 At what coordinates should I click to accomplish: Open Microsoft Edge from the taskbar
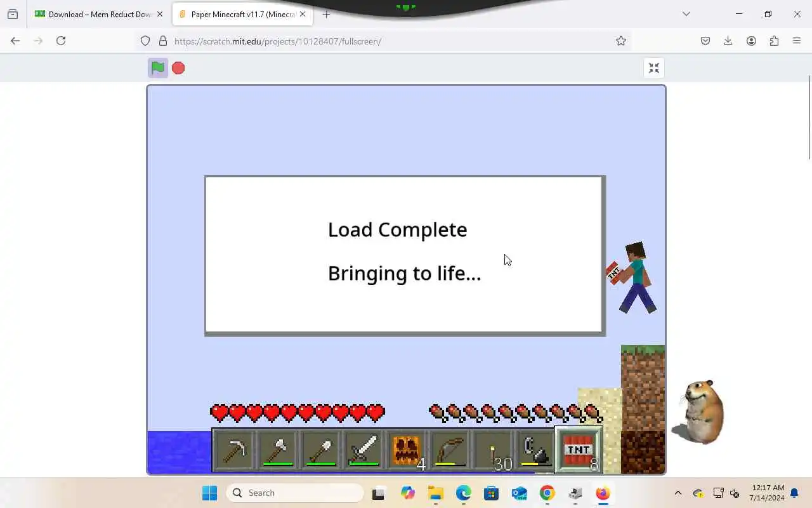[463, 493]
